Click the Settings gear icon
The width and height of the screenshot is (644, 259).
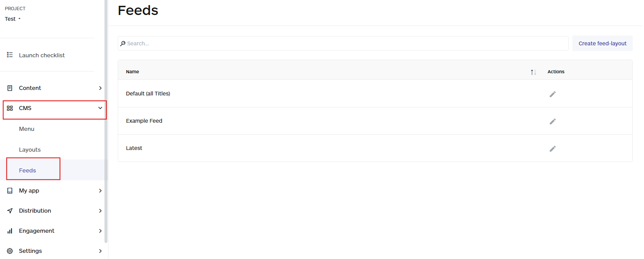[10, 251]
